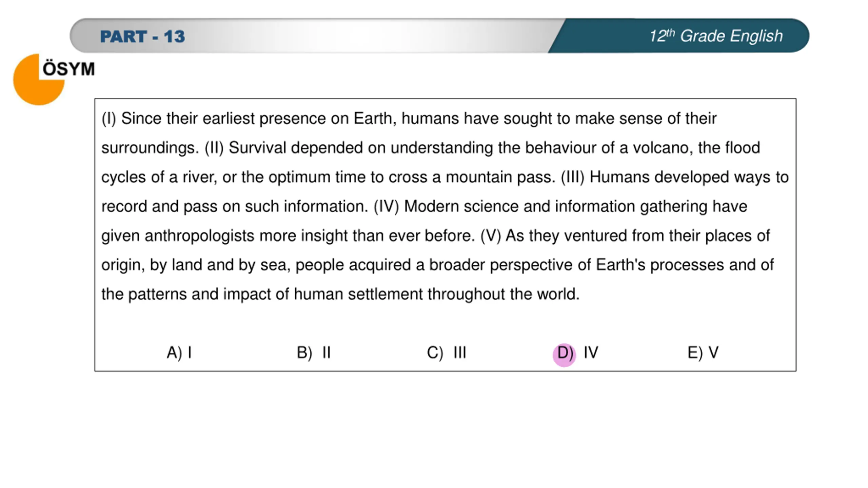Viewport: 868px width, 488px height.
Task: Click the 12th Grade English banner
Action: point(716,36)
